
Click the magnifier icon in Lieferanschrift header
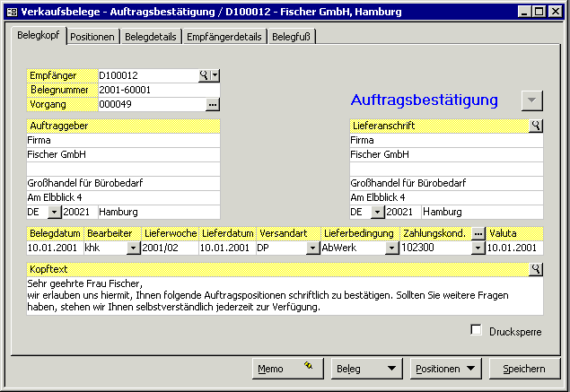point(536,126)
